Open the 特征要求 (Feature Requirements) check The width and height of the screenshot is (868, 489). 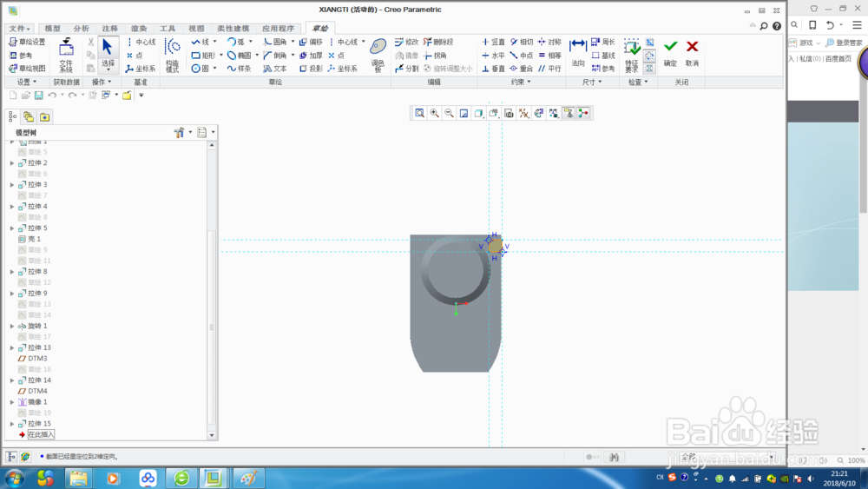(632, 56)
